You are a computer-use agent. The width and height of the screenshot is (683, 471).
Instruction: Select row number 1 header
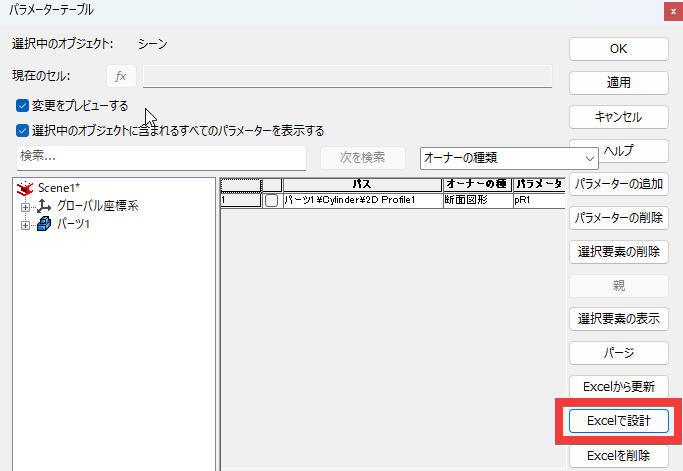[240, 200]
